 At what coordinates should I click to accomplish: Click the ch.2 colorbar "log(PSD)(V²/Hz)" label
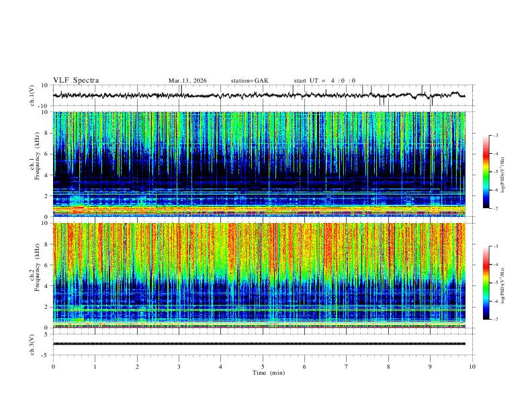(503, 285)
